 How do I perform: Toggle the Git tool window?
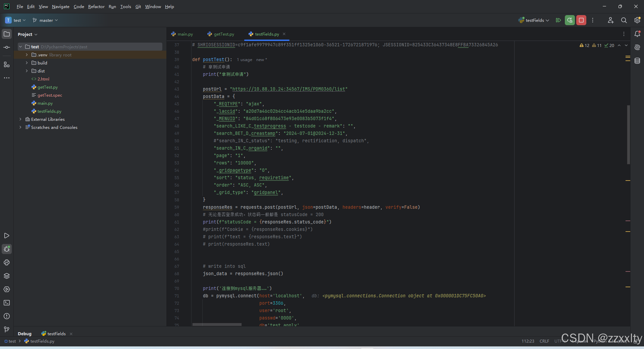(7, 330)
